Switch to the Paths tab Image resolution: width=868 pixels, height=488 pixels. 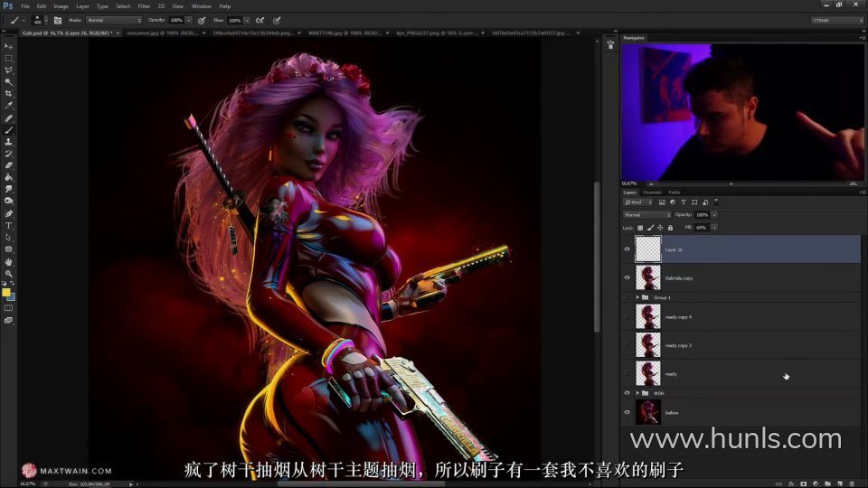[674, 192]
